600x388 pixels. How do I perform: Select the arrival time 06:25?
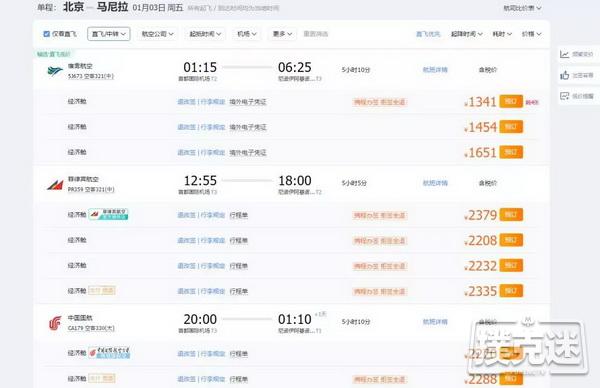coord(295,67)
